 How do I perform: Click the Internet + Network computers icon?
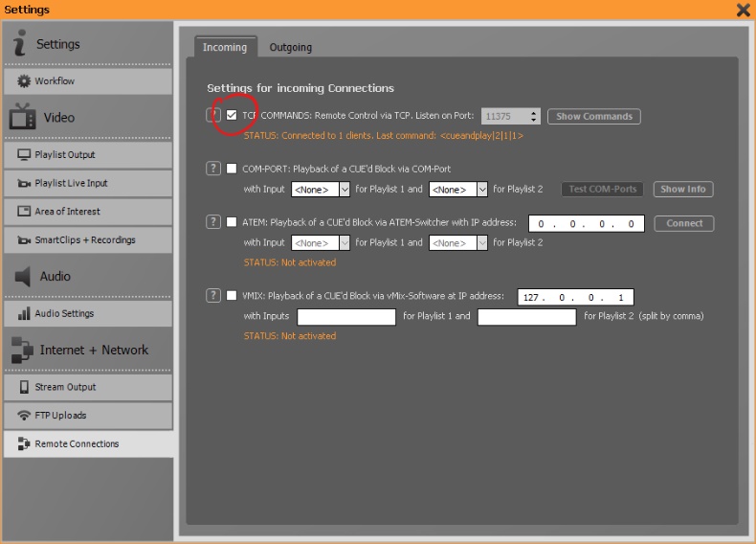click(22, 350)
